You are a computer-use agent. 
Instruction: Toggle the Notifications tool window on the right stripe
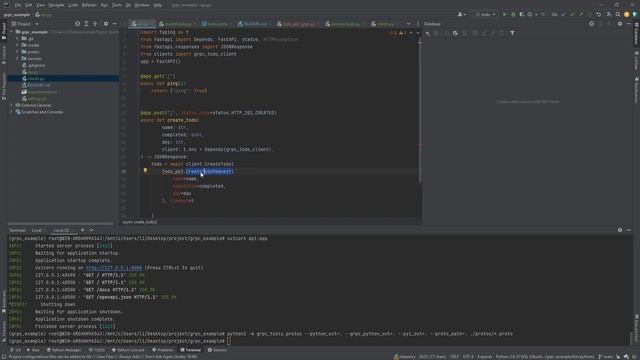coord(636,90)
